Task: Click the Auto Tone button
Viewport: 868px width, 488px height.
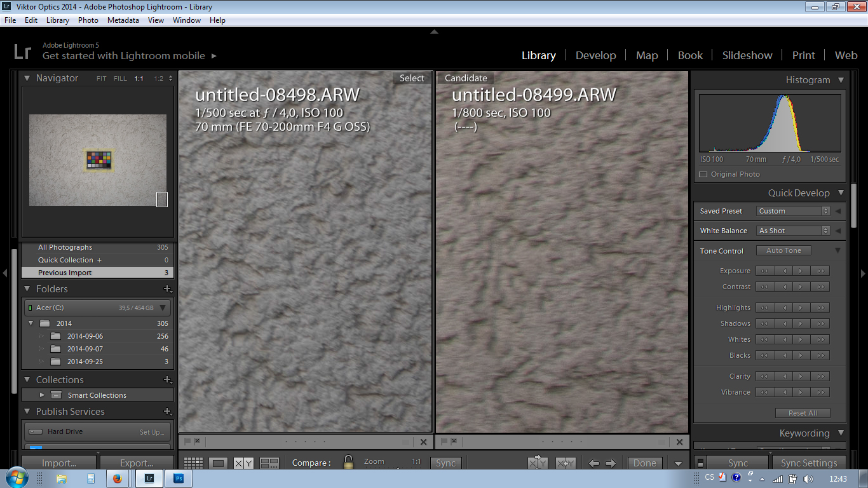Action: [783, 250]
